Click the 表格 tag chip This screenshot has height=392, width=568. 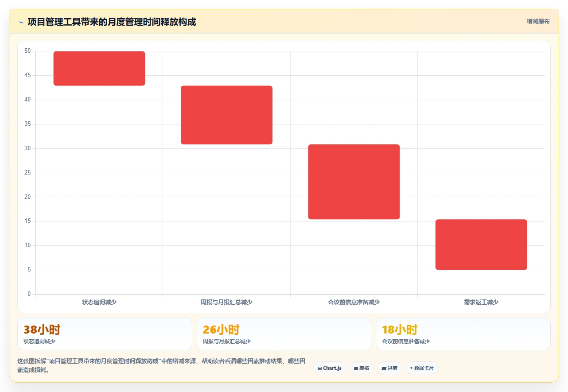tap(362, 368)
